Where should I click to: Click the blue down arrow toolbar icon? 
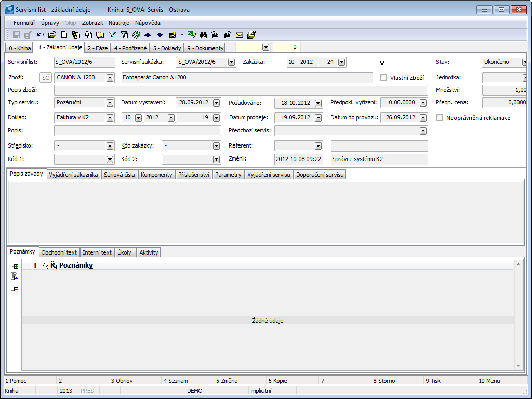tap(159, 35)
